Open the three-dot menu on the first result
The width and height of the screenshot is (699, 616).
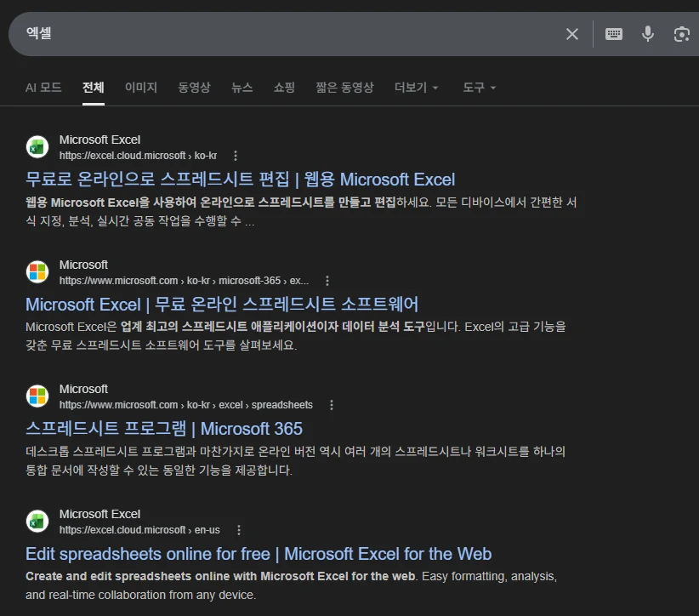pos(235,155)
